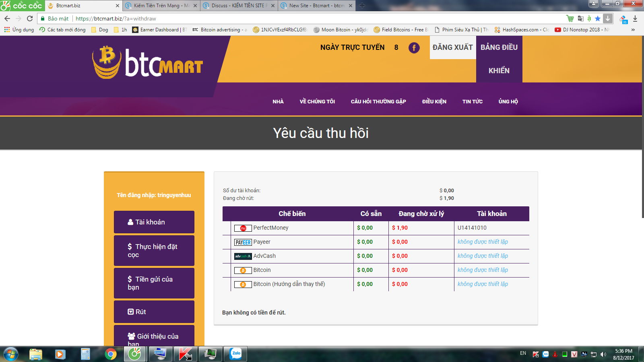Bookmark this page with the star icon
644x362 pixels.
[x=598, y=19]
